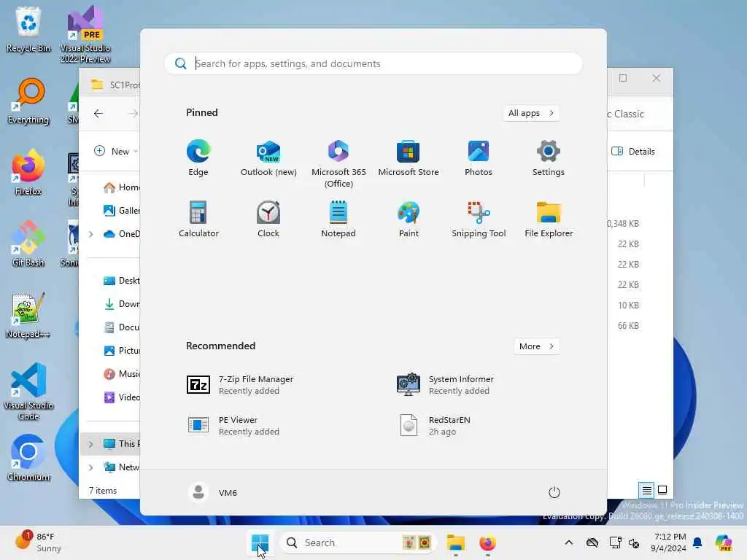Launch Snipping Tool
Viewport: 747px width, 560px height.
click(x=479, y=219)
